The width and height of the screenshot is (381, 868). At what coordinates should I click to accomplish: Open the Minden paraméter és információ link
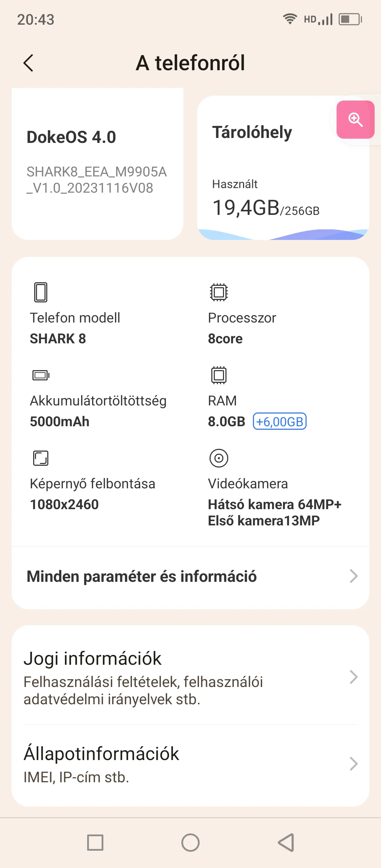pos(142,577)
